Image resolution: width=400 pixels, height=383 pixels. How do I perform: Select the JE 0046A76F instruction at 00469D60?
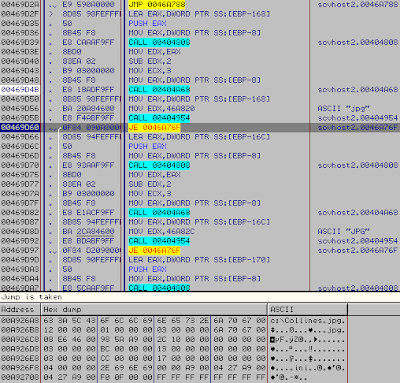154,127
